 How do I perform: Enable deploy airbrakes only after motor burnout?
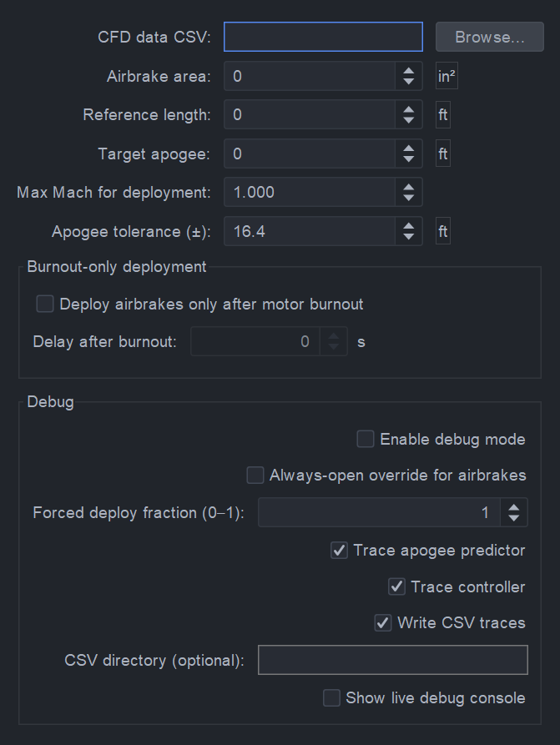coord(44,304)
